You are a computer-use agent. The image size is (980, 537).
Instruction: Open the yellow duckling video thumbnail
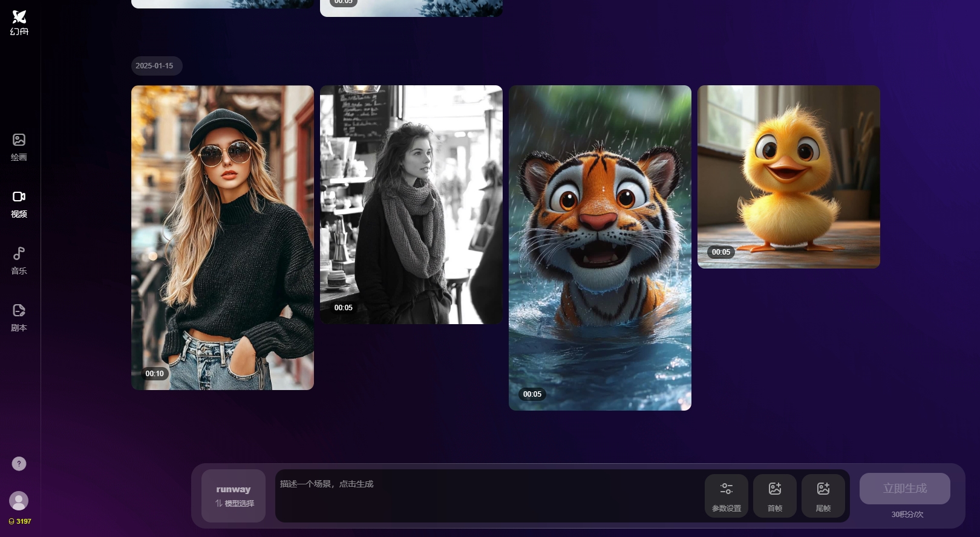pos(789,177)
